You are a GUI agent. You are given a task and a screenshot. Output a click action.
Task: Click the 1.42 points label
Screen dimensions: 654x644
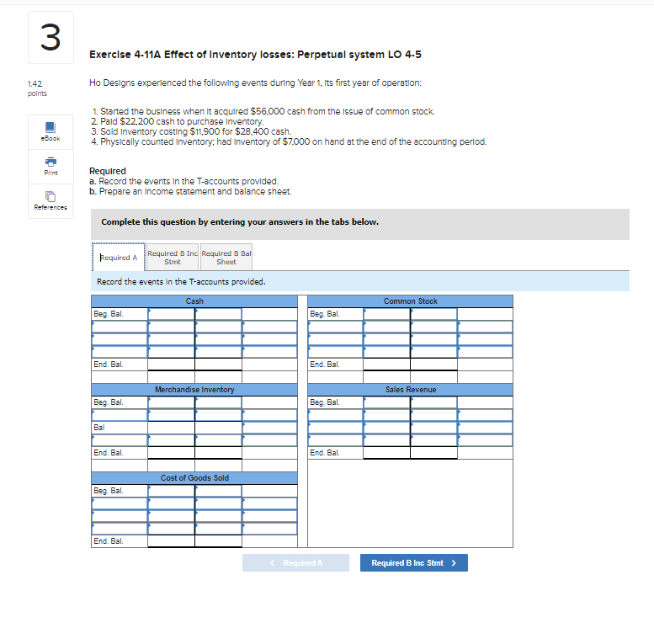pyautogui.click(x=37, y=88)
